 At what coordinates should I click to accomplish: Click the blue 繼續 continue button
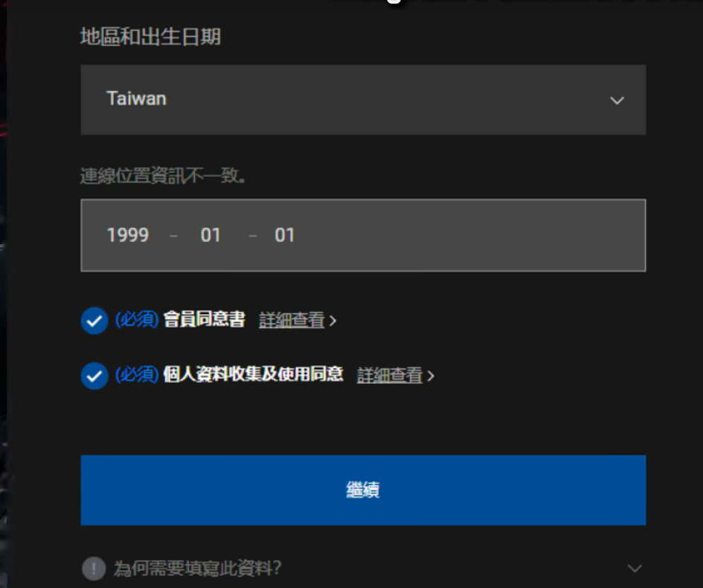pos(363,490)
